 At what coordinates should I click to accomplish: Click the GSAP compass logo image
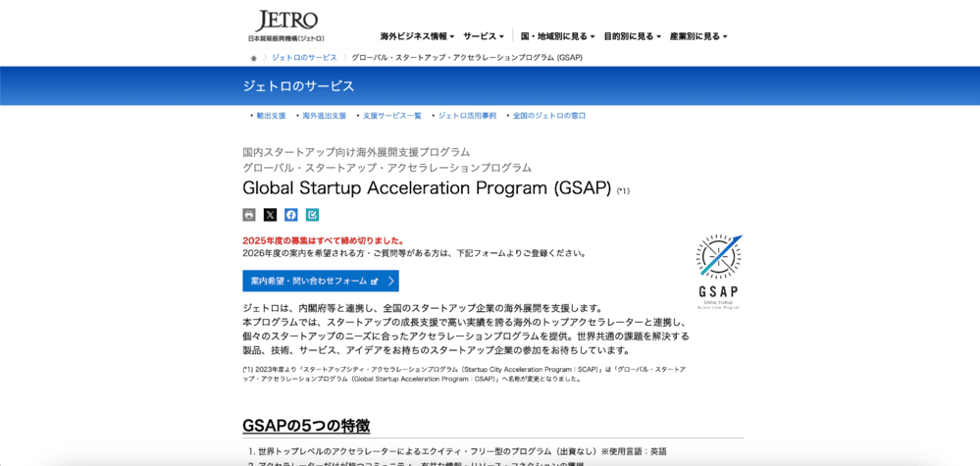tap(719, 271)
